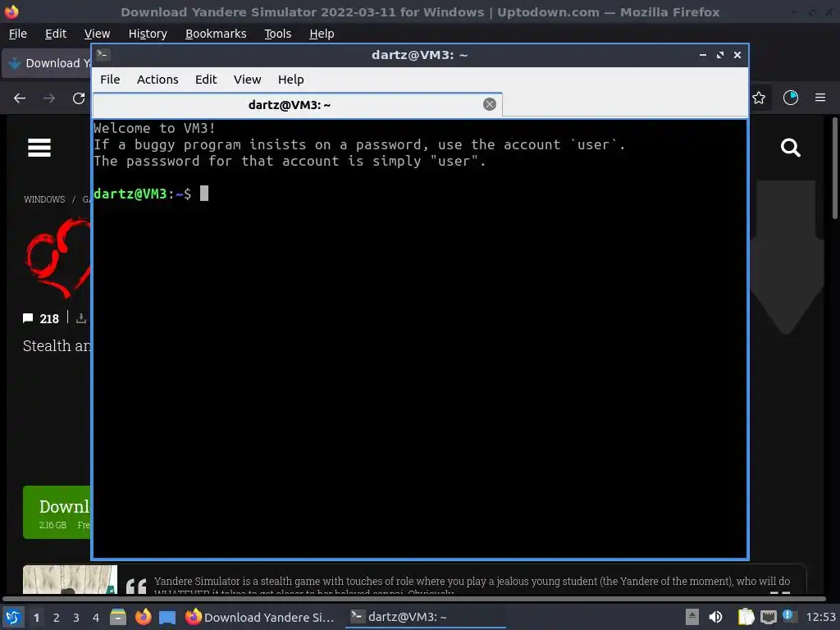
Task: Open Firefox Bookmarks menu
Action: pos(216,34)
